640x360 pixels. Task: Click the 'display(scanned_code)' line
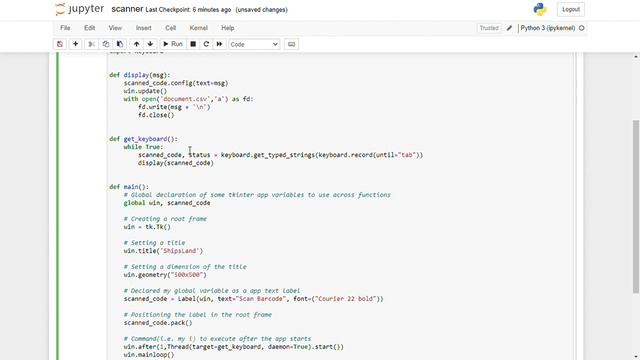click(176, 163)
